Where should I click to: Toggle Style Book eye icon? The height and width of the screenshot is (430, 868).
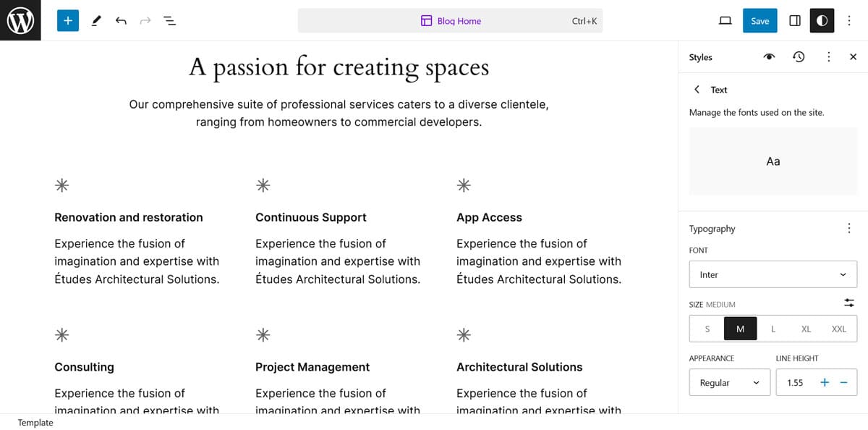click(770, 56)
